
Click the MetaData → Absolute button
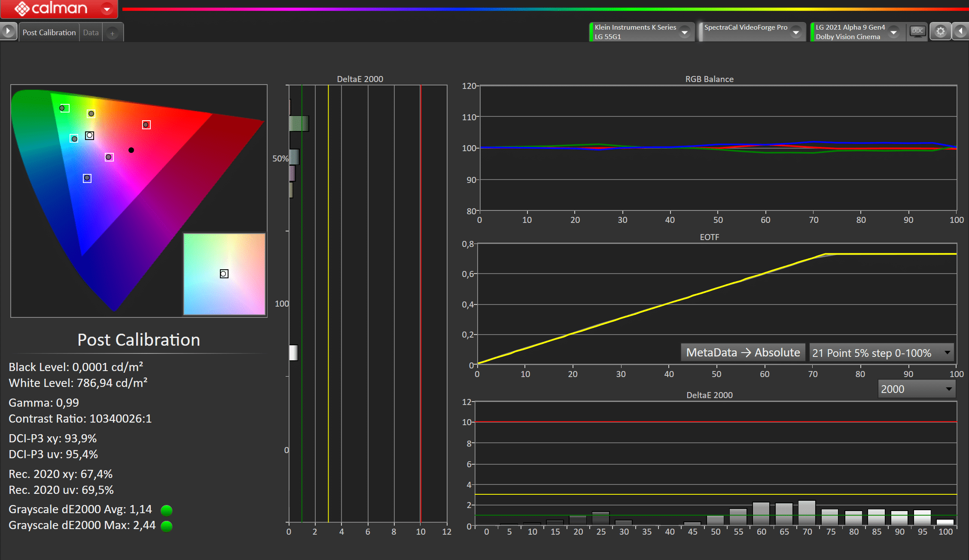pos(743,353)
